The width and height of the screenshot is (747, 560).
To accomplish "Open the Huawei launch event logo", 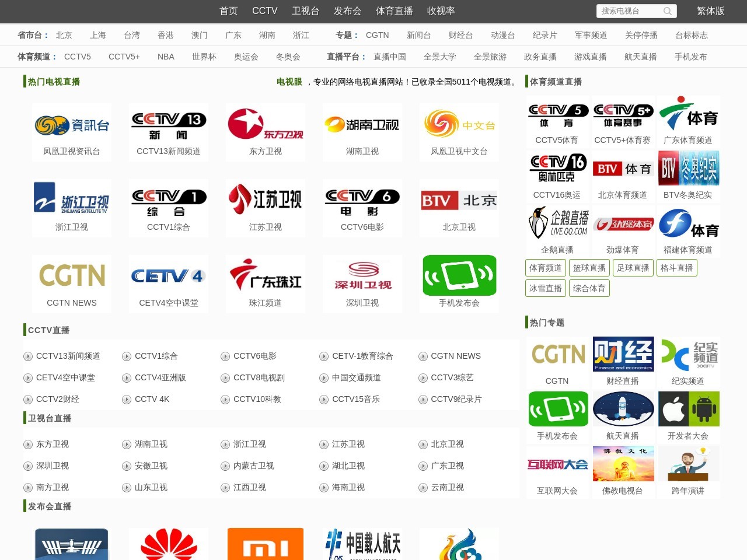I will pos(168,544).
